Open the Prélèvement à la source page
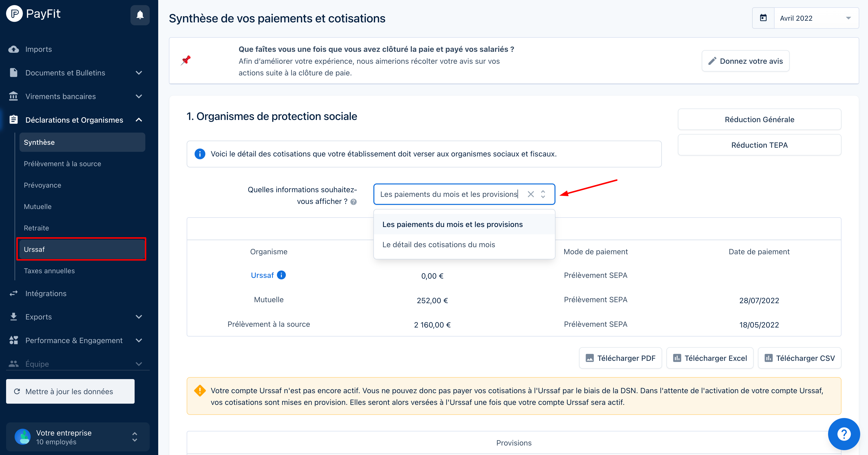The width and height of the screenshot is (868, 455). point(62,164)
